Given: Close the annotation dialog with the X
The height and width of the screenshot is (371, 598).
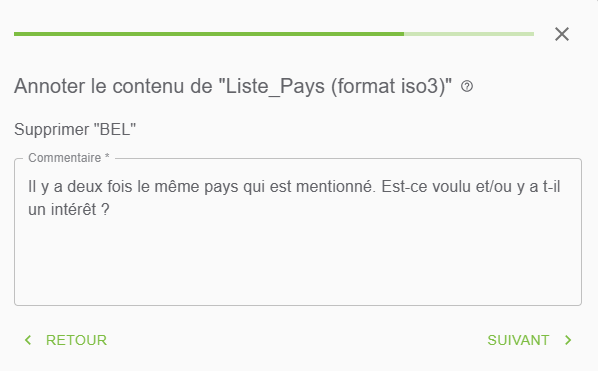Looking at the screenshot, I should [x=562, y=34].
